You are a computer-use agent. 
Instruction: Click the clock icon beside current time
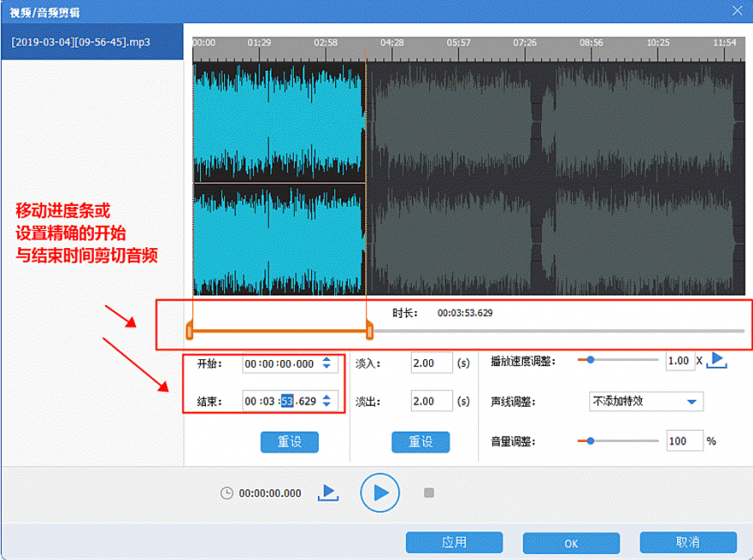coord(227,494)
